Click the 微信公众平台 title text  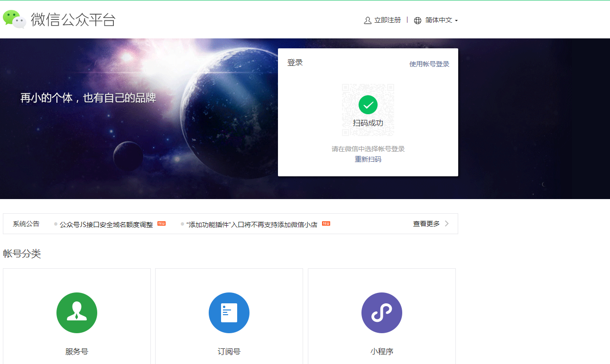coord(73,19)
